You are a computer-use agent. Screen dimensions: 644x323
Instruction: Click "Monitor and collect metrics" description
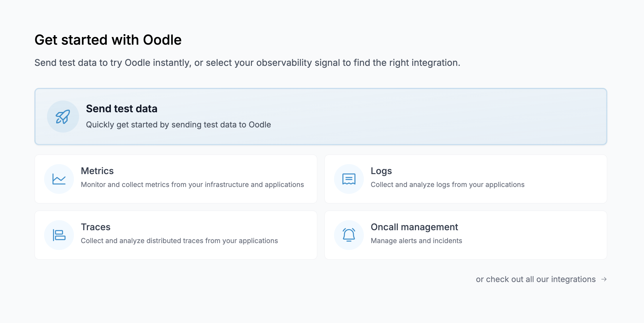click(192, 185)
